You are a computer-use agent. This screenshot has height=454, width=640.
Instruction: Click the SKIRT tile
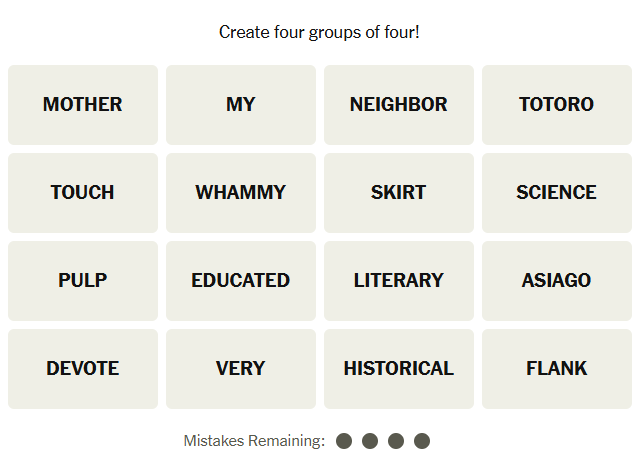(x=399, y=193)
